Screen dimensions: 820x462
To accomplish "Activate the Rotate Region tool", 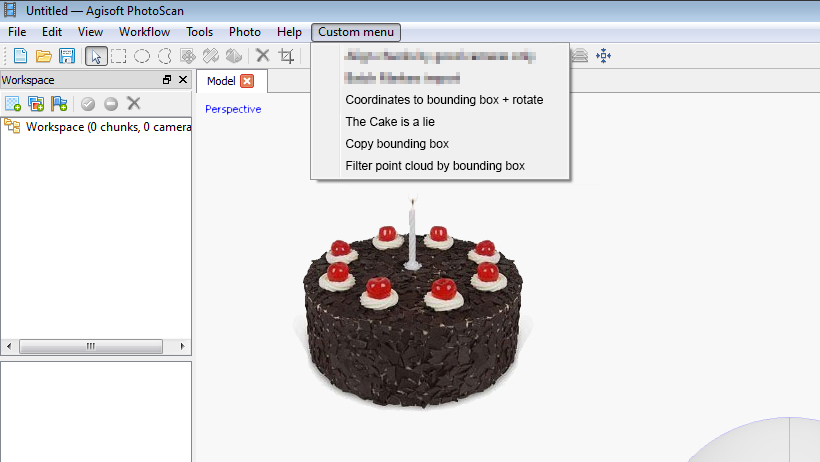I will [x=211, y=55].
